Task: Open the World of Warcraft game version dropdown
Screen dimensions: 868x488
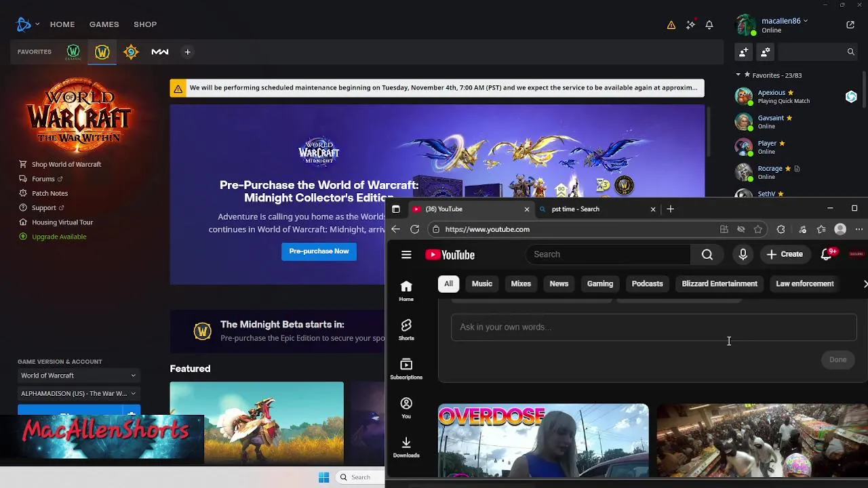Action: [78, 375]
